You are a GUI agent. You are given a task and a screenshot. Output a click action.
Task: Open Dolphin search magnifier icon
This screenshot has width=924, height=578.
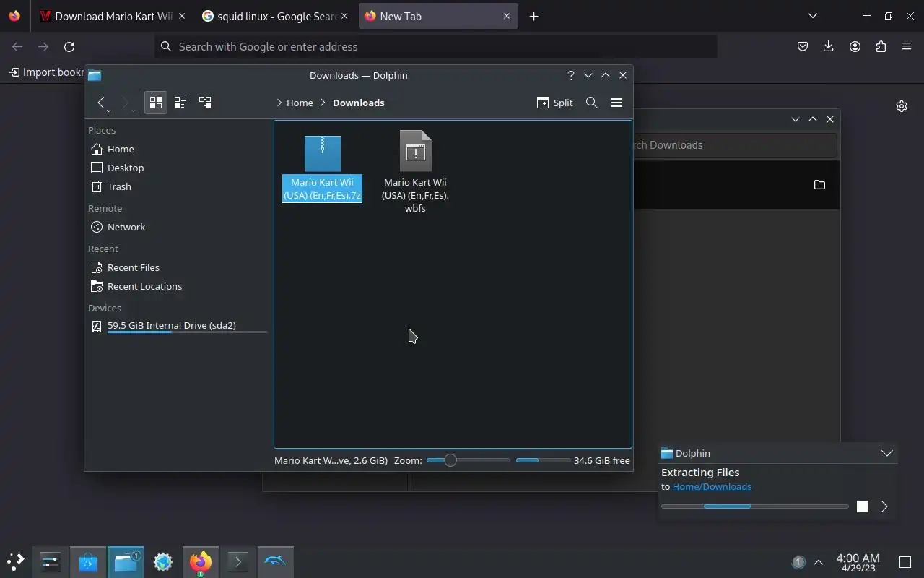(592, 103)
